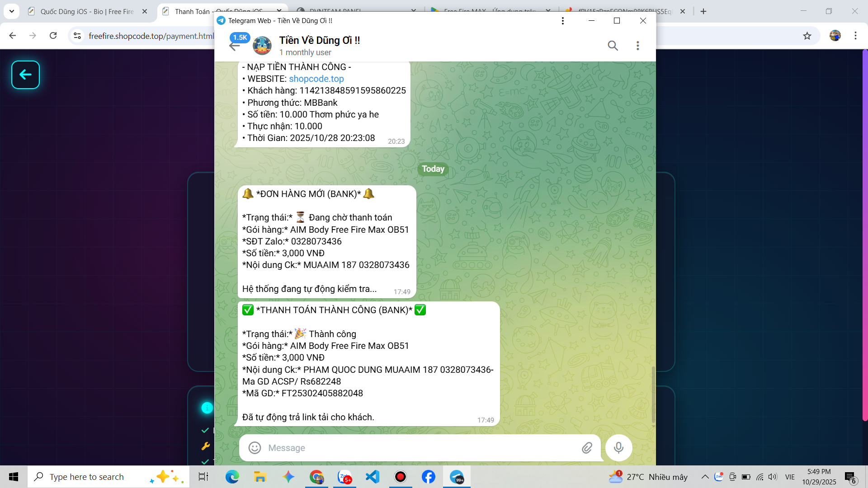Viewport: 868px width, 488px height.
Task: Close the Quốc Dũng iOS Bio tab
Action: tap(145, 11)
